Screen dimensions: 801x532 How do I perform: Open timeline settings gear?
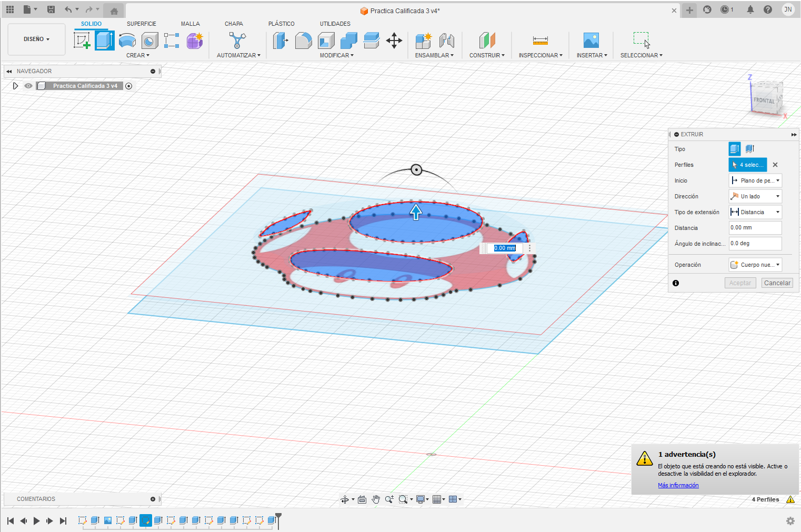click(790, 521)
